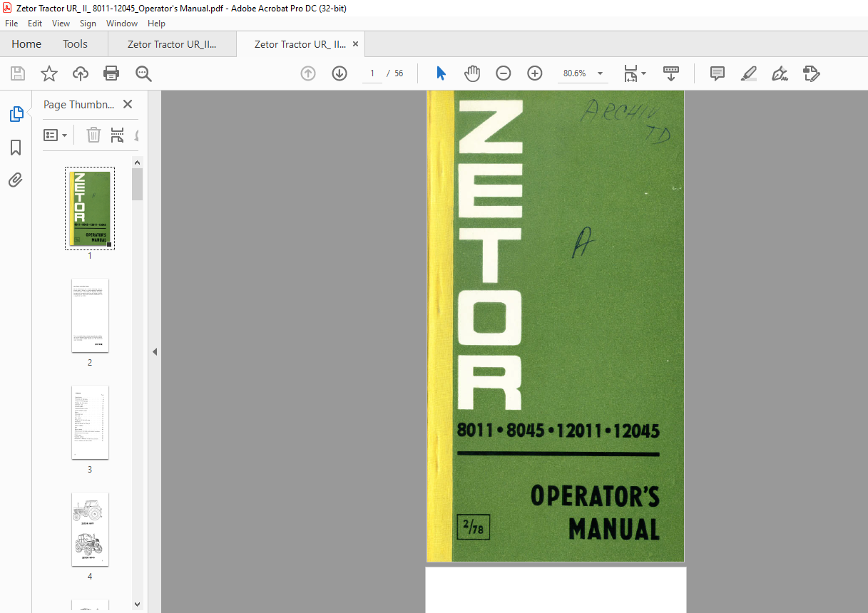The height and width of the screenshot is (613, 868).
Task: Click the scrolling mode keyboard icon
Action: click(670, 73)
